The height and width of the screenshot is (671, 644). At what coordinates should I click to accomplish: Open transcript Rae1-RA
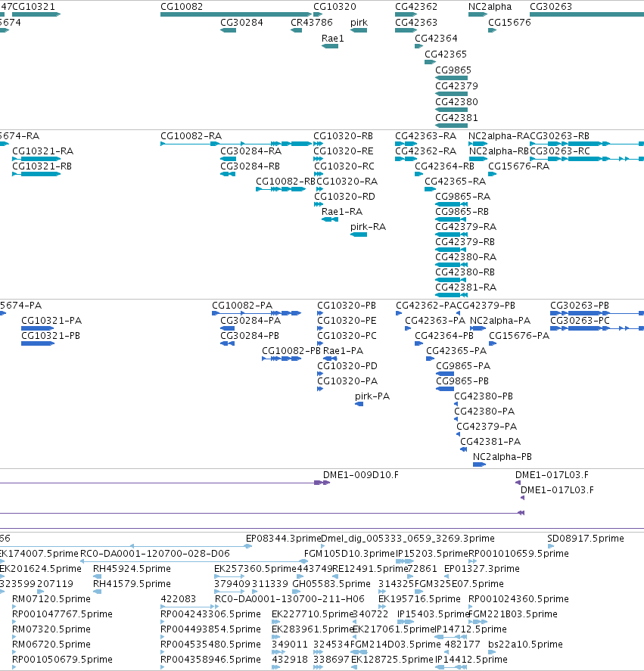pyautogui.click(x=330, y=219)
